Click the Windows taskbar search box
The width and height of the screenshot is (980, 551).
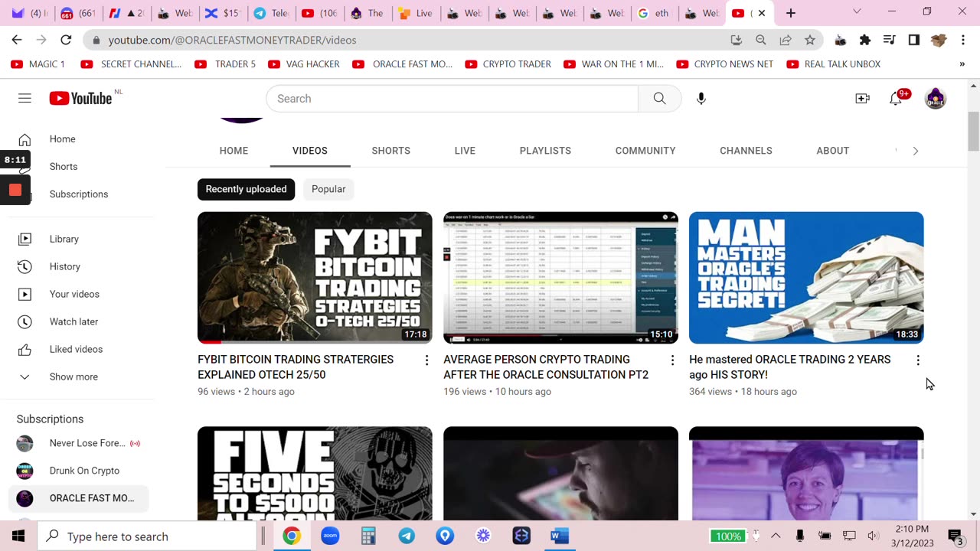pos(148,536)
